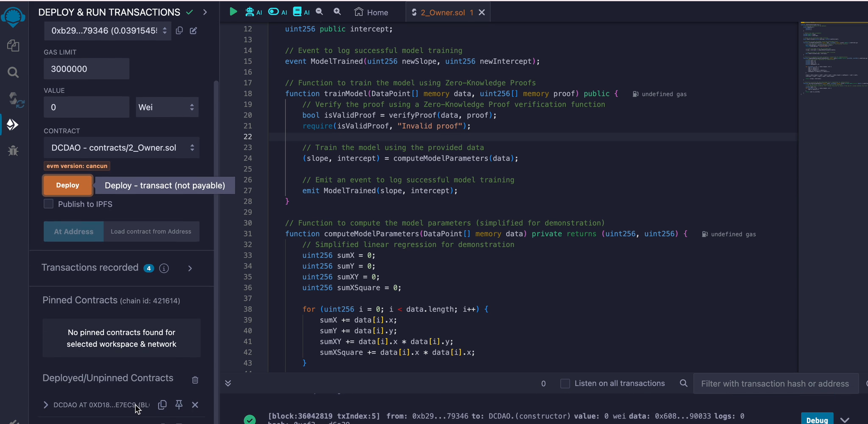Remove the deployed DCDAO contract instance
This screenshot has width=868, height=424.
coord(195,405)
